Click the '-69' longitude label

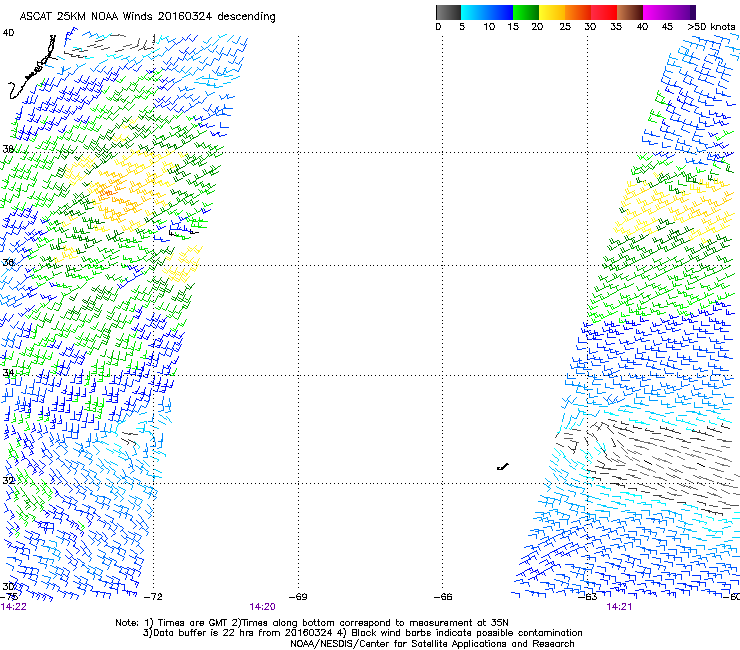pos(298,597)
